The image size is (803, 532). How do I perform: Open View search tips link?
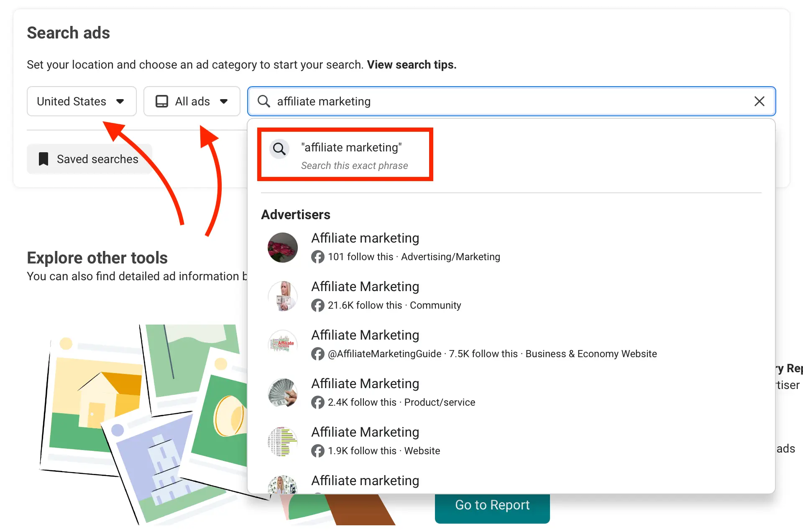[x=412, y=65]
